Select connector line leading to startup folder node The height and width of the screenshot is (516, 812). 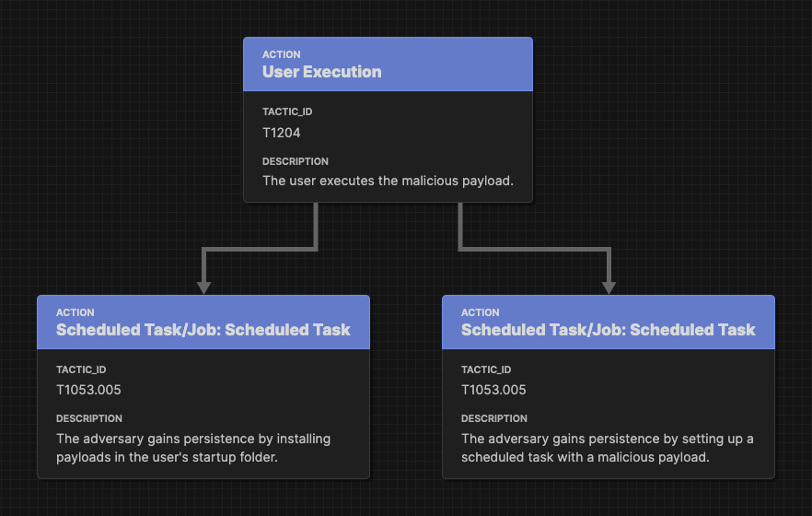[x=259, y=250]
